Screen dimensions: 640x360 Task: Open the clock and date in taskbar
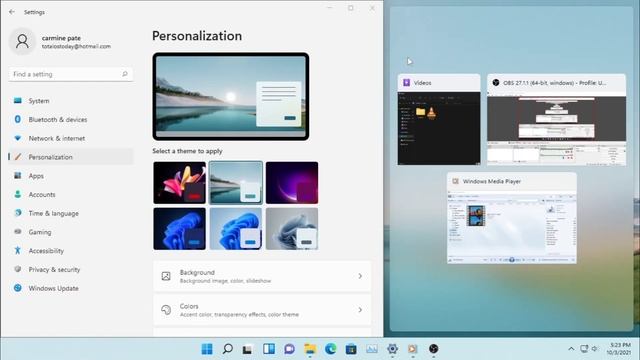point(618,349)
